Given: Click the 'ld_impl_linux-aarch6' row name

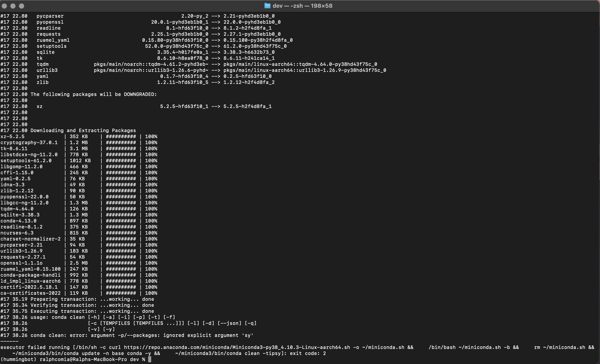Looking at the screenshot, I should (30, 281).
